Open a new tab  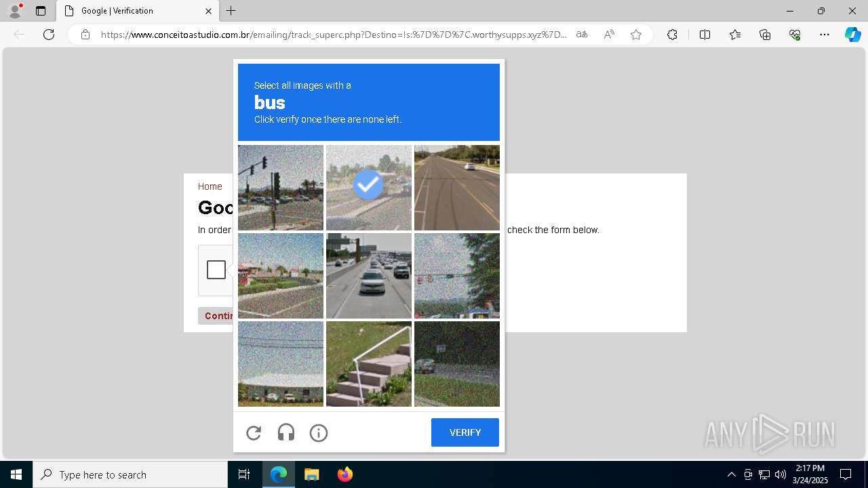[x=231, y=11]
